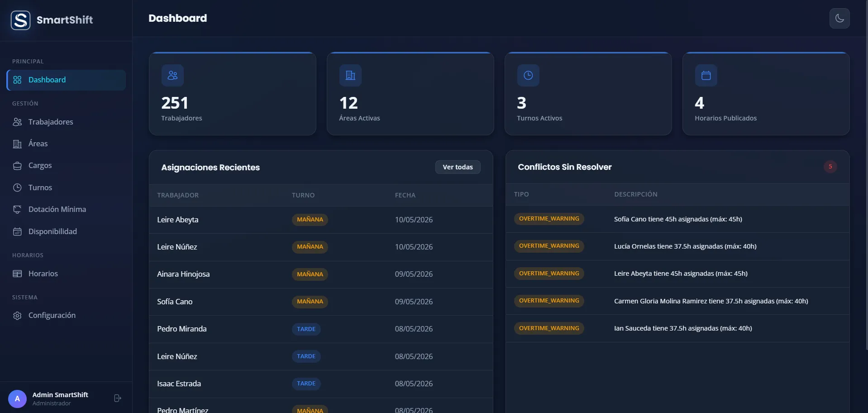Navigate to Cargos
The image size is (868, 413).
click(66, 165)
